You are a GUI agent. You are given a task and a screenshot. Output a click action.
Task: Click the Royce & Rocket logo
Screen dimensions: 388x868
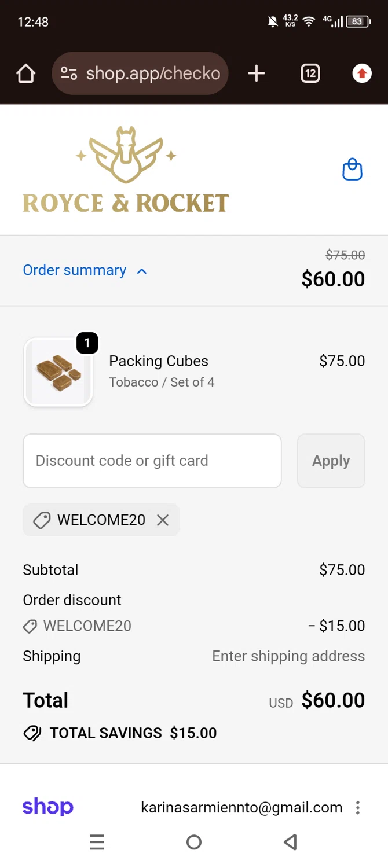(x=126, y=170)
